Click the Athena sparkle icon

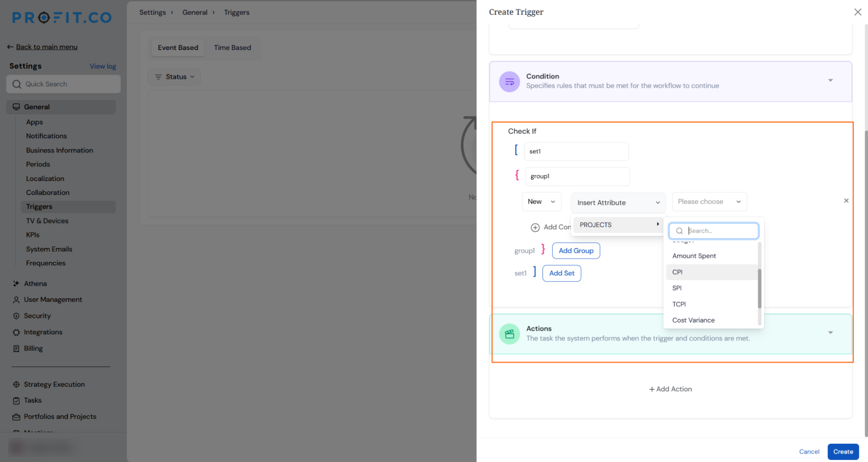pos(16,284)
